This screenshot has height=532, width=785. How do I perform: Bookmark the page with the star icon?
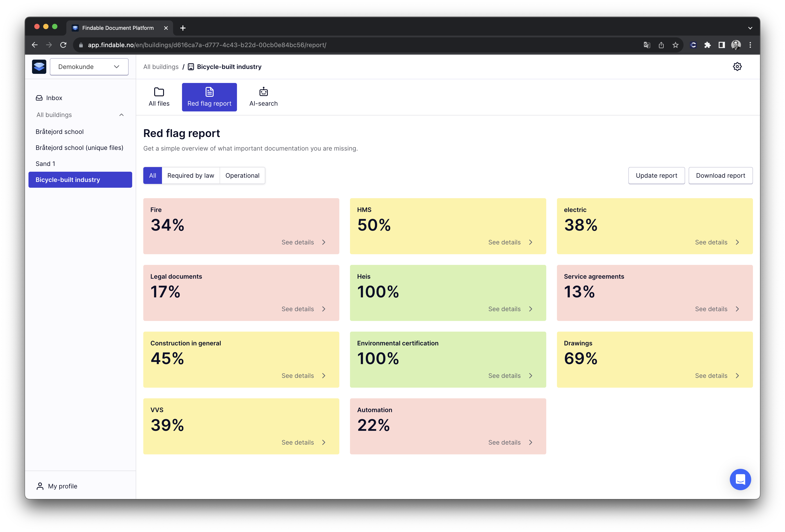[675, 45]
